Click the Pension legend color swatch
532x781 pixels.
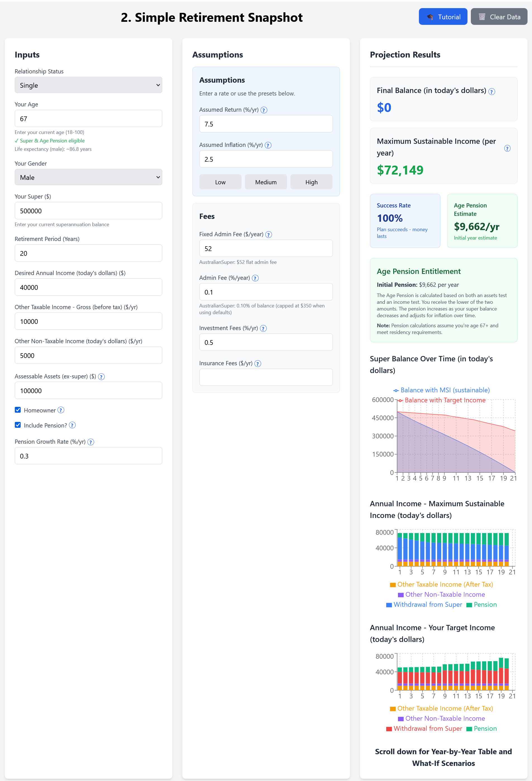469,605
